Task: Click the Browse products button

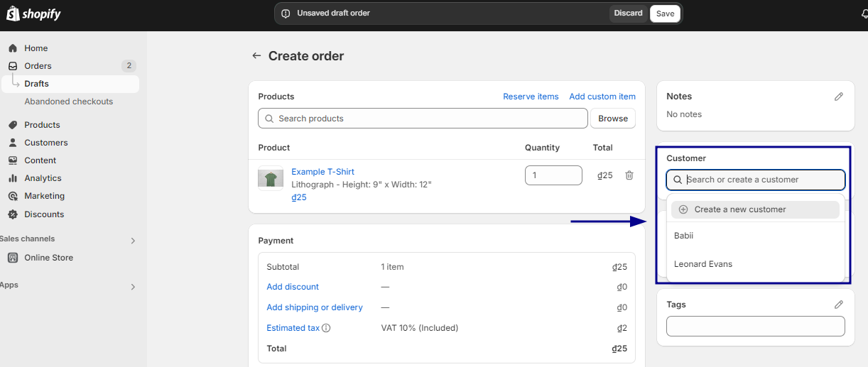Action: pos(613,119)
